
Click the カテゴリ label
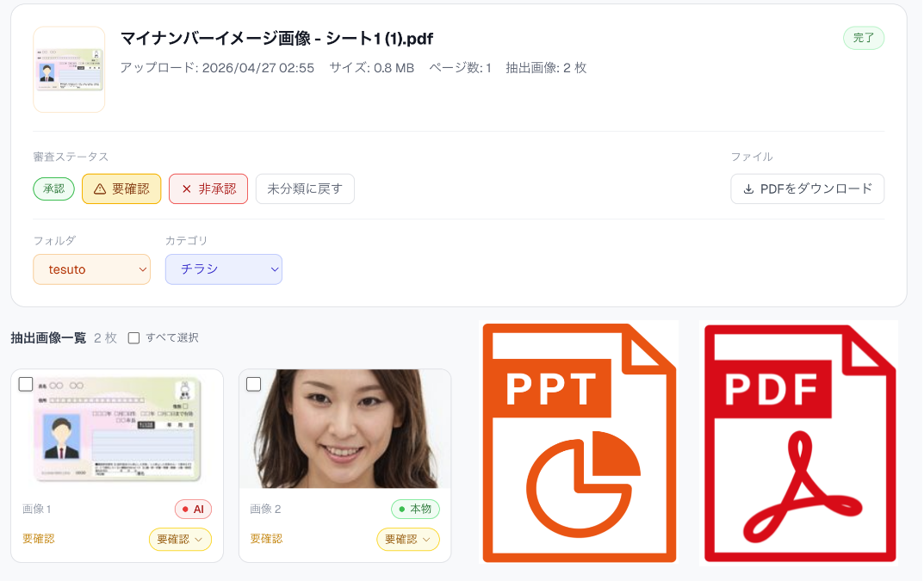[x=186, y=240]
